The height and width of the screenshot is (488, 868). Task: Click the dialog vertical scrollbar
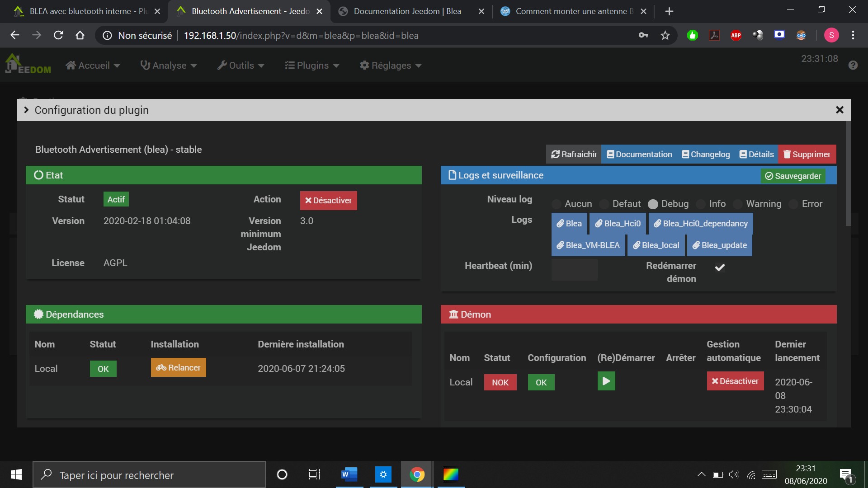[848, 174]
